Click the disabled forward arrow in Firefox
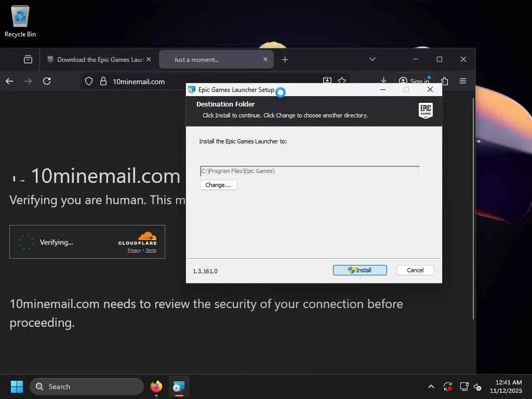532x399 pixels. click(x=28, y=81)
